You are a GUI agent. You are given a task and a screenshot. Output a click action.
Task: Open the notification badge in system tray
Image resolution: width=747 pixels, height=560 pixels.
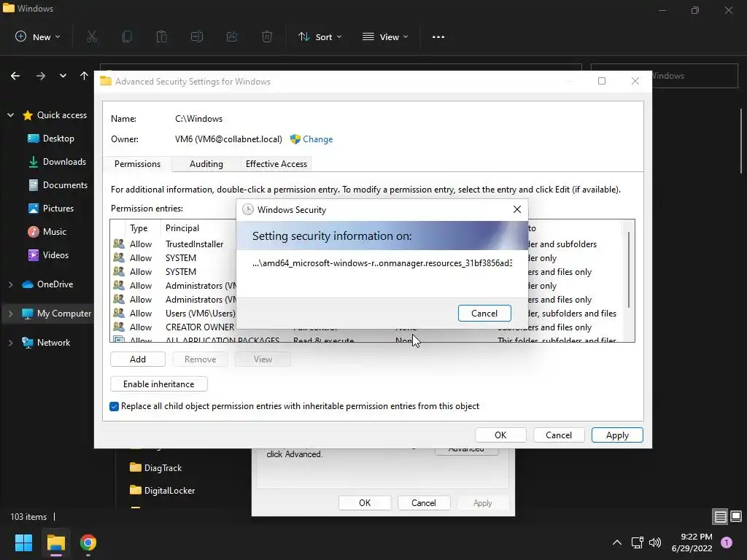click(x=727, y=542)
